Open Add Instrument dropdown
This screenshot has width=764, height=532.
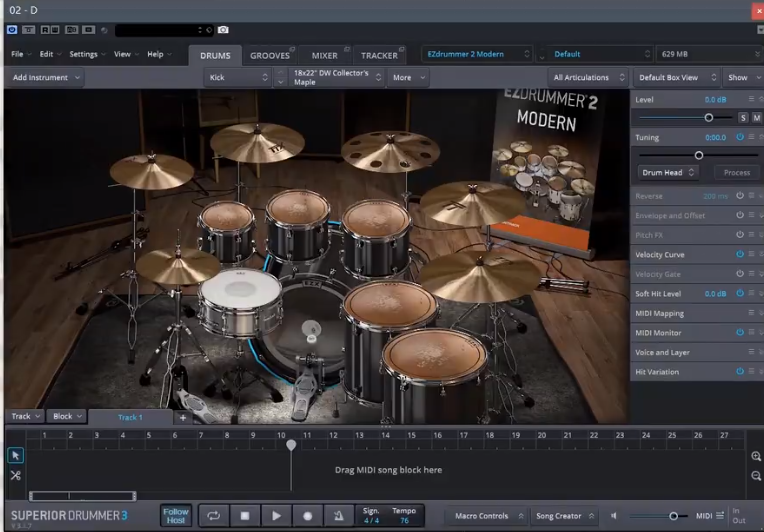pyautogui.click(x=46, y=77)
